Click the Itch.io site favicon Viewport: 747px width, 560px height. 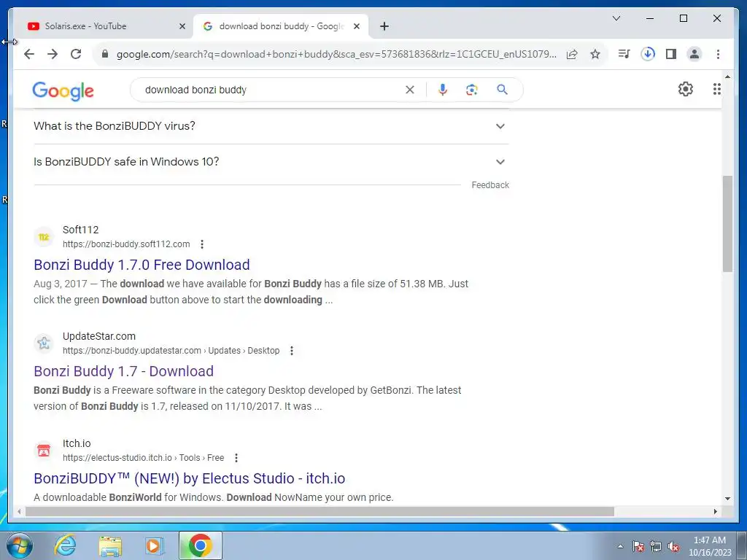44,450
